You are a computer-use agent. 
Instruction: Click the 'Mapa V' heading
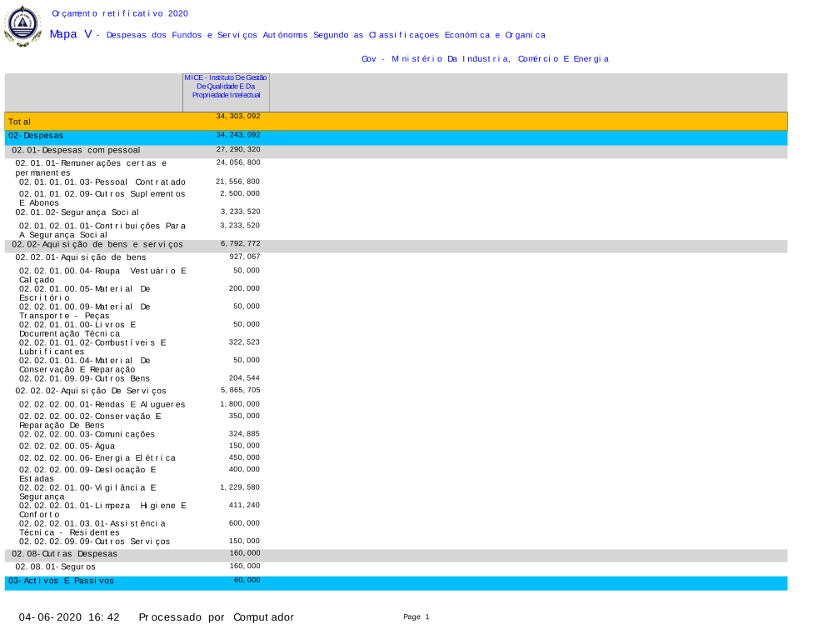[x=71, y=34]
